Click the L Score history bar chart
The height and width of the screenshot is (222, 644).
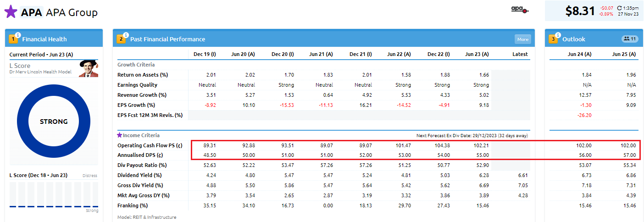[x=54, y=195]
